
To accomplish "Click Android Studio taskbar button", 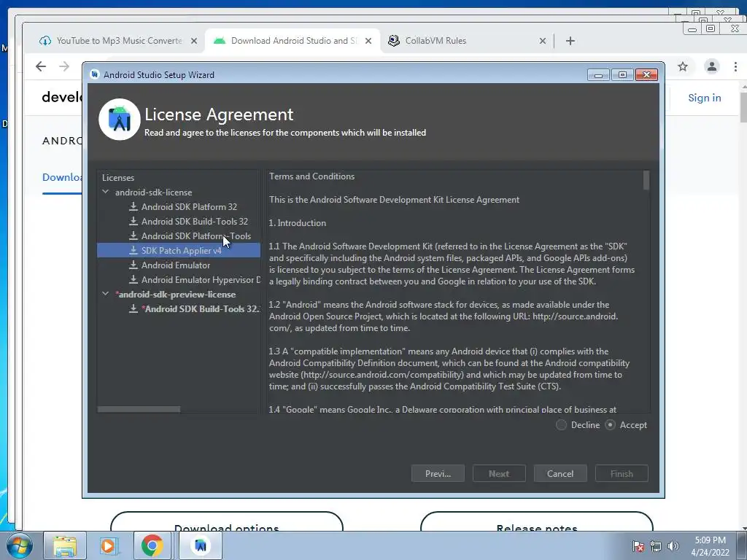I will tap(201, 545).
